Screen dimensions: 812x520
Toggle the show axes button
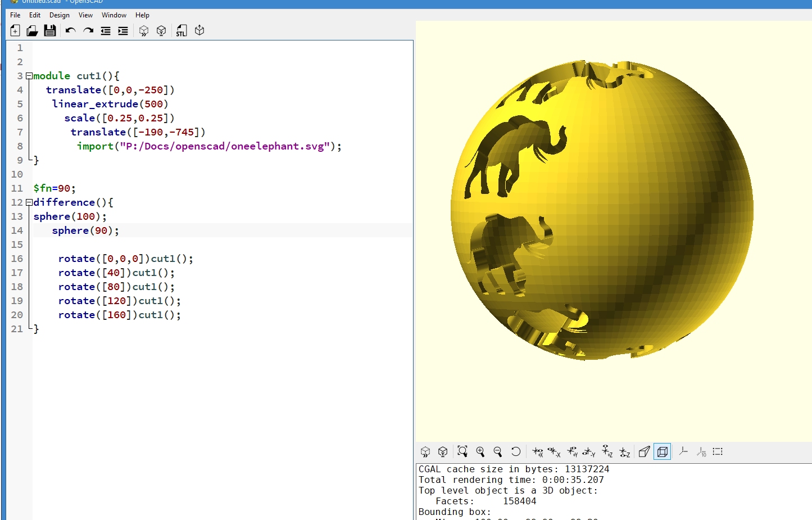(683, 451)
